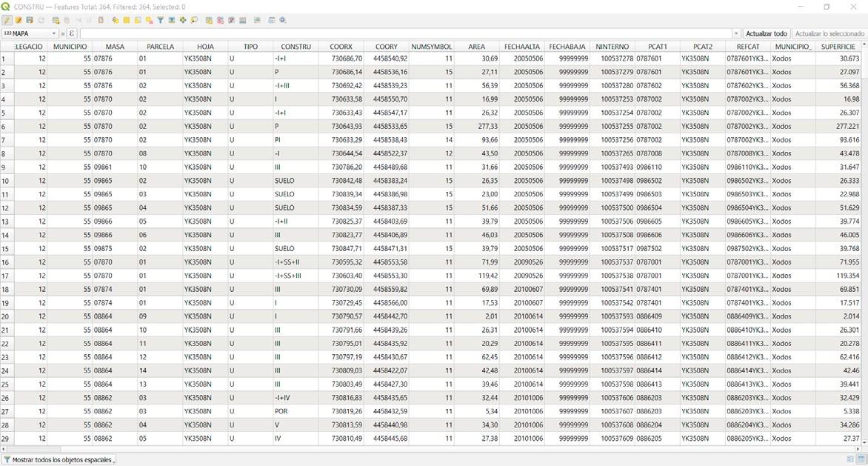The height and width of the screenshot is (466, 868).
Task: Click the NINTERNO column header
Action: 612,47
